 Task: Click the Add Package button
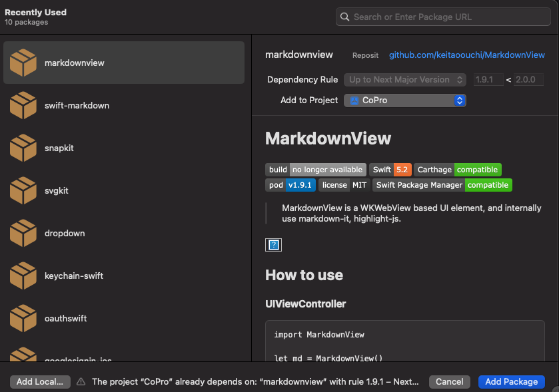[511, 381]
